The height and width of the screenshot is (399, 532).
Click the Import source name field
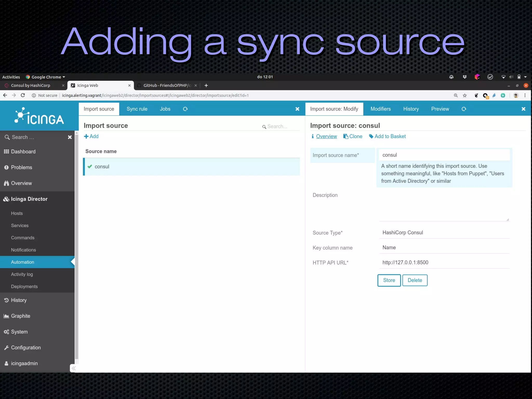pyautogui.click(x=444, y=155)
